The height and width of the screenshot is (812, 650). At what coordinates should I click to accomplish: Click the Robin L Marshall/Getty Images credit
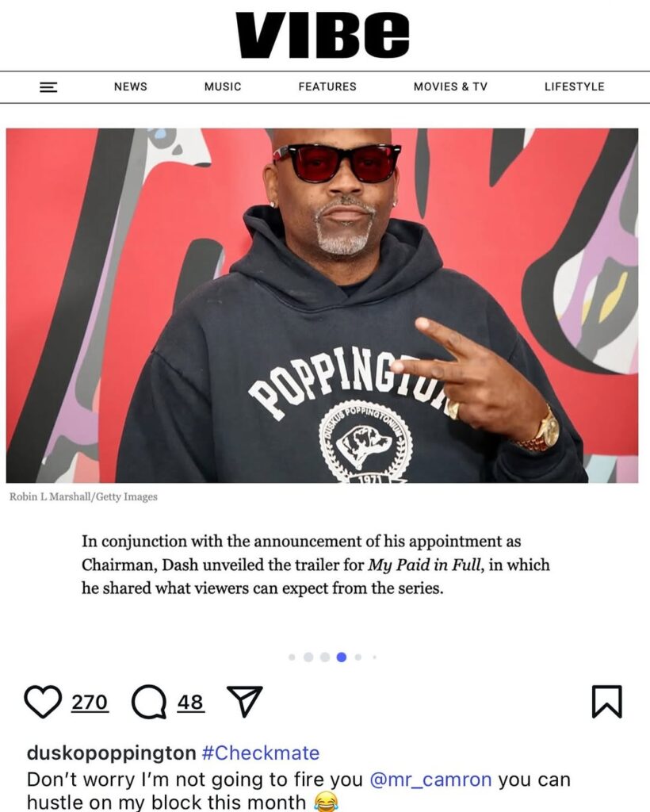coord(83,496)
